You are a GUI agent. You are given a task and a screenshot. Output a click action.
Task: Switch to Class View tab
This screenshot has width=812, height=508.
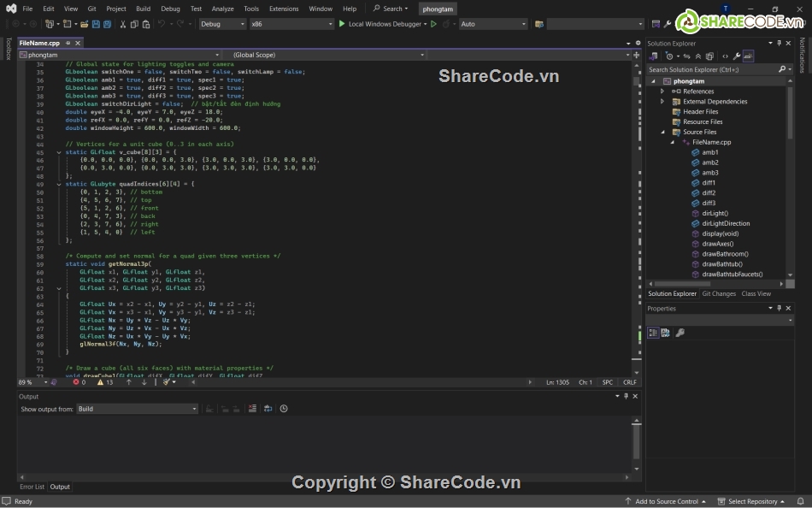click(x=756, y=293)
